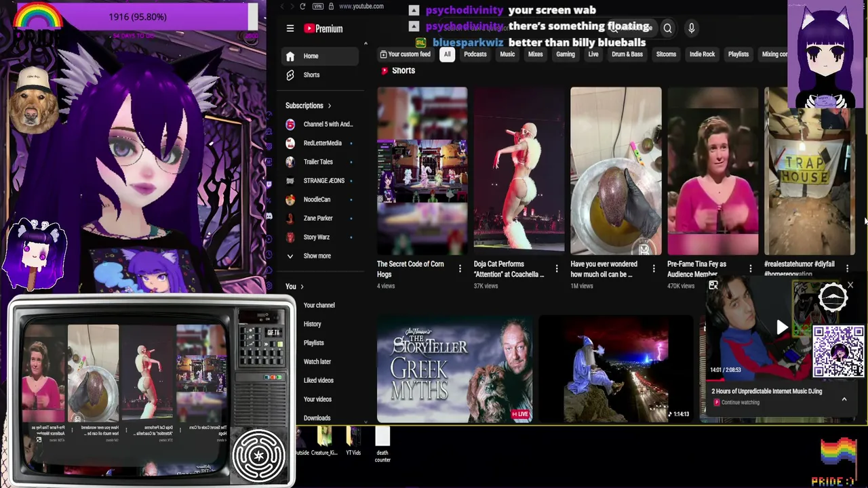Start voice search with the microphone icon
Image resolution: width=868 pixels, height=488 pixels.
click(691, 28)
